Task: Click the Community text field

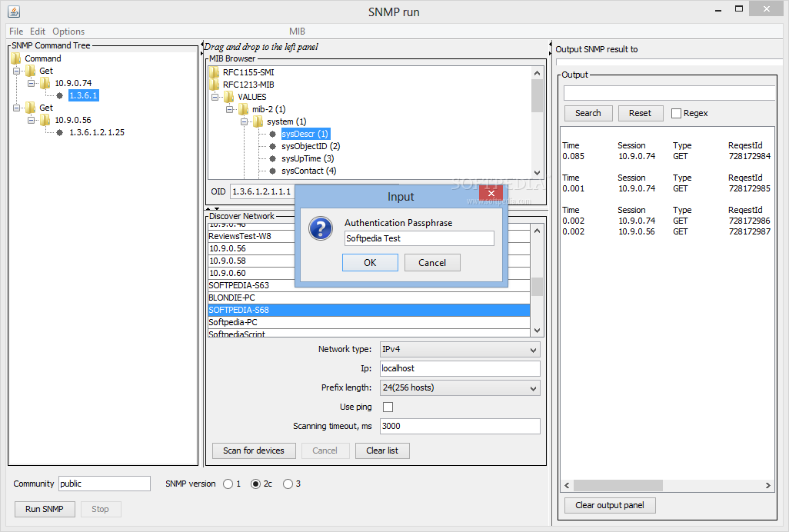Action: tap(105, 484)
